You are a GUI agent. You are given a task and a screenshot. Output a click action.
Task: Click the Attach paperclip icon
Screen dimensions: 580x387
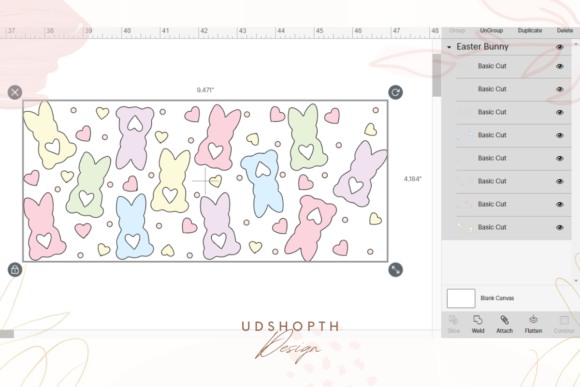coord(504,320)
